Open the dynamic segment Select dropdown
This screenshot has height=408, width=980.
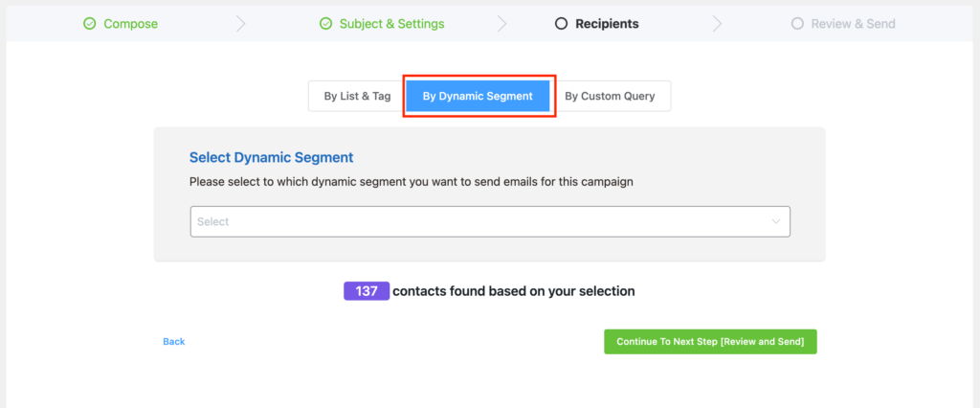click(x=490, y=221)
